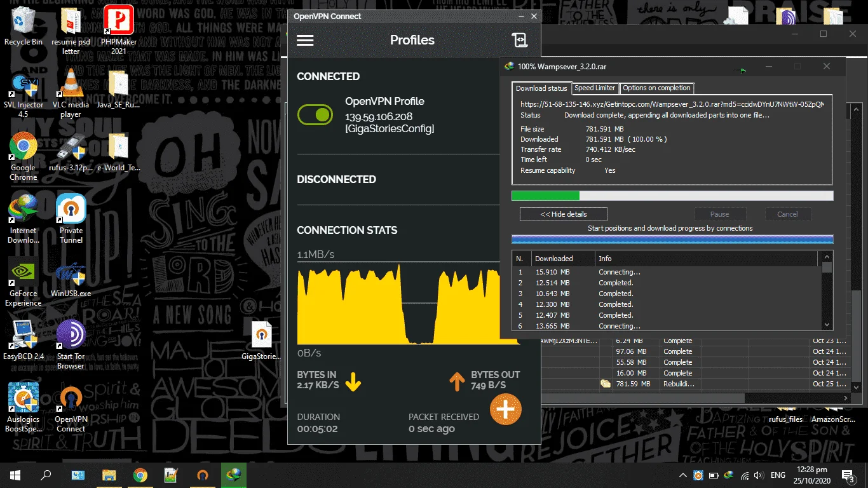The image size is (868, 488).
Task: Open Internet Download Manager desktop shortcut
Action: pos(24,220)
